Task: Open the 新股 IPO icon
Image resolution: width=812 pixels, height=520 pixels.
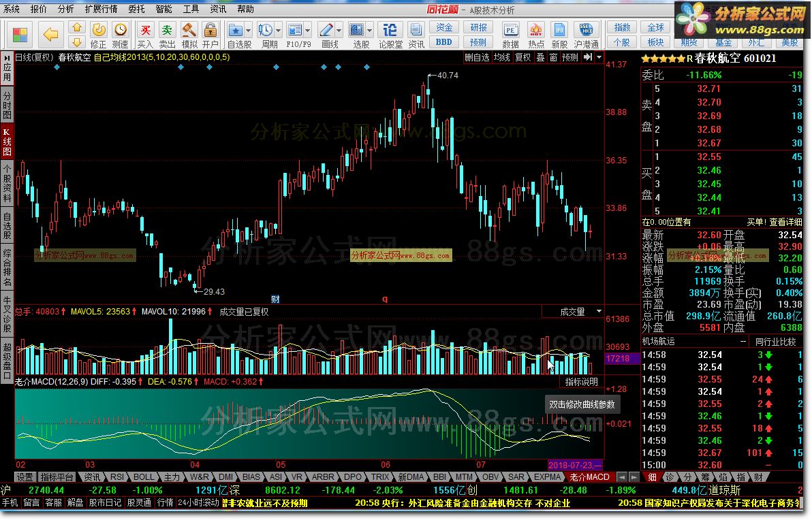Action: click(559, 35)
